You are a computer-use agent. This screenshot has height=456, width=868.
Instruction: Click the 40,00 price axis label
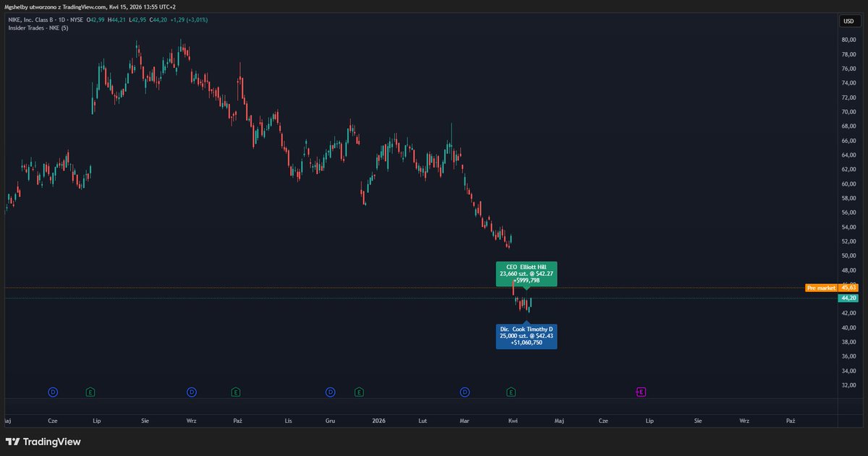[848, 327]
